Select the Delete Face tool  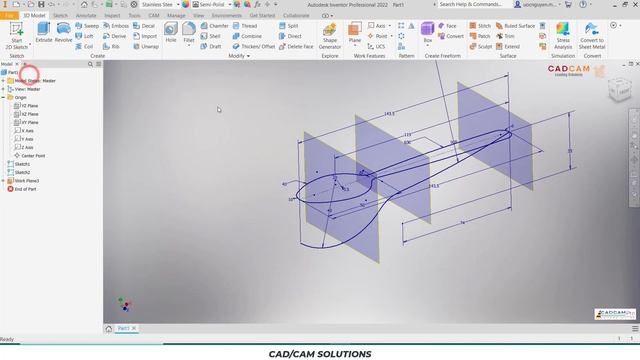point(296,47)
